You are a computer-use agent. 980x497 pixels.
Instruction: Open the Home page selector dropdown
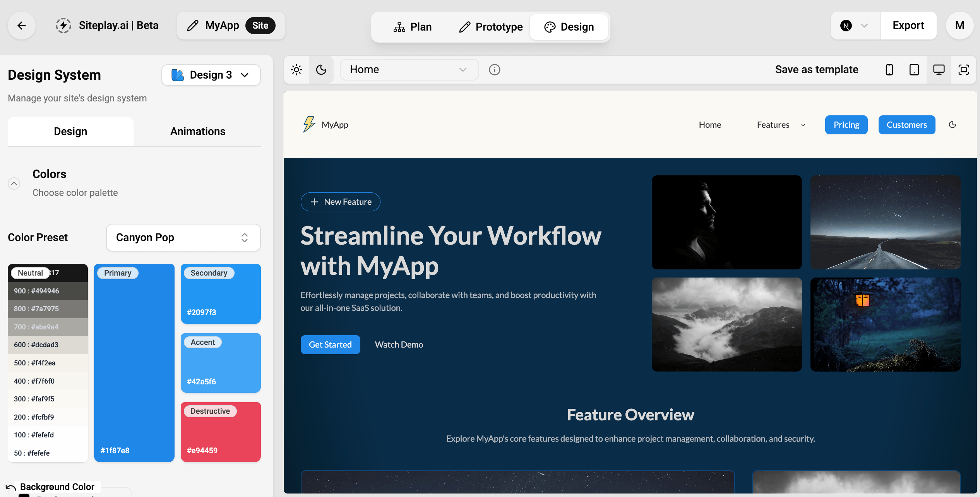tap(409, 70)
